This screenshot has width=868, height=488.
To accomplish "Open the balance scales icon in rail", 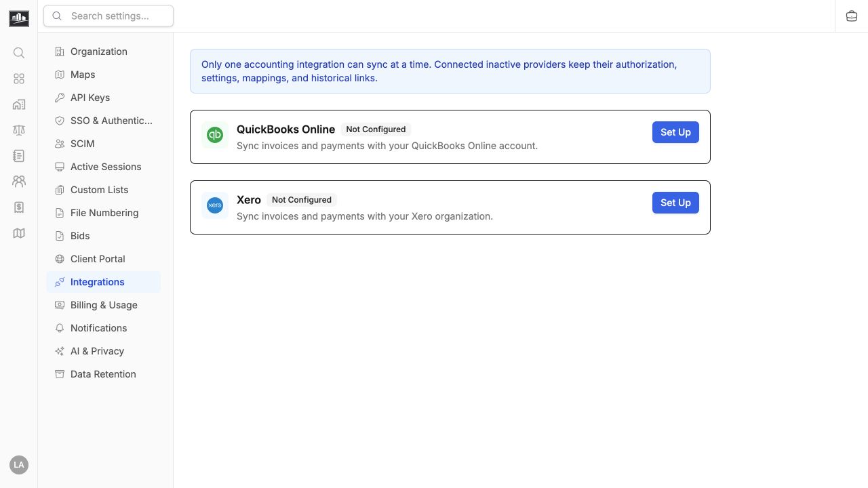I will coord(19,130).
